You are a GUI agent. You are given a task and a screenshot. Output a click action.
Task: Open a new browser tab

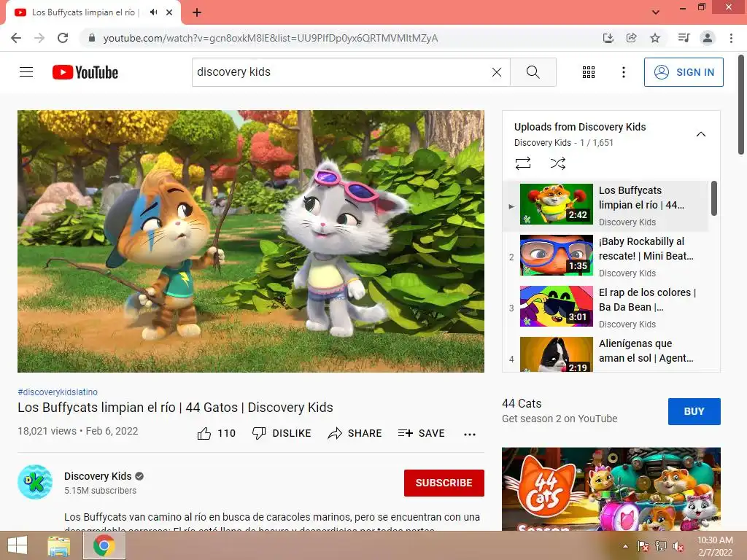click(197, 12)
